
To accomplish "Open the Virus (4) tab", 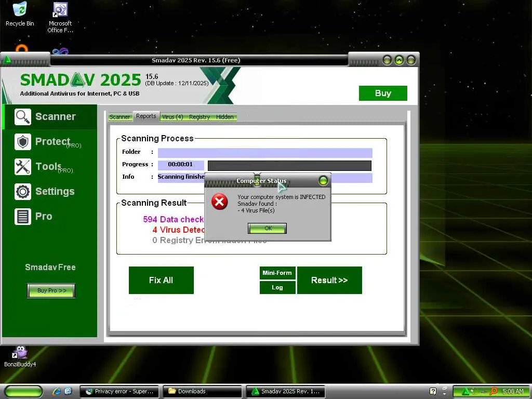I will 172,117.
